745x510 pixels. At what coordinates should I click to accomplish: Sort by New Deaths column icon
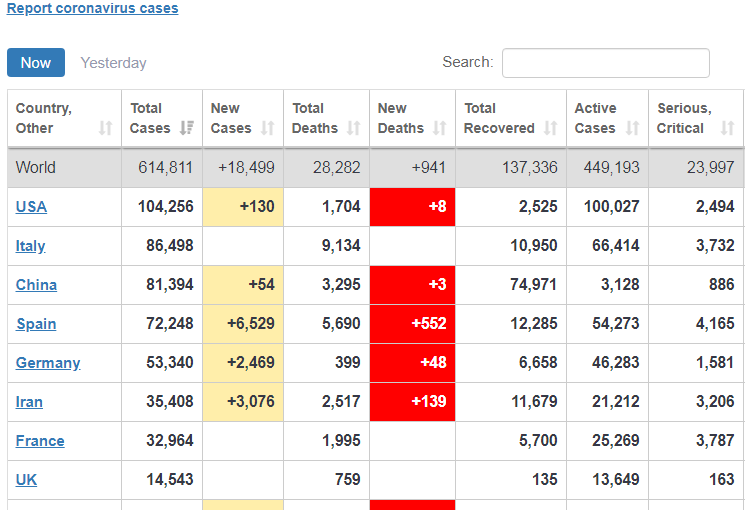[x=439, y=128]
